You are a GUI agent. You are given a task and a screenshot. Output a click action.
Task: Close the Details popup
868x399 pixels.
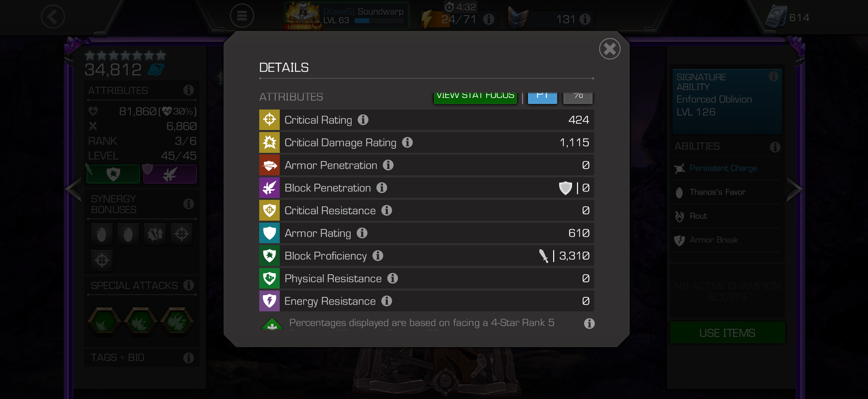(609, 49)
